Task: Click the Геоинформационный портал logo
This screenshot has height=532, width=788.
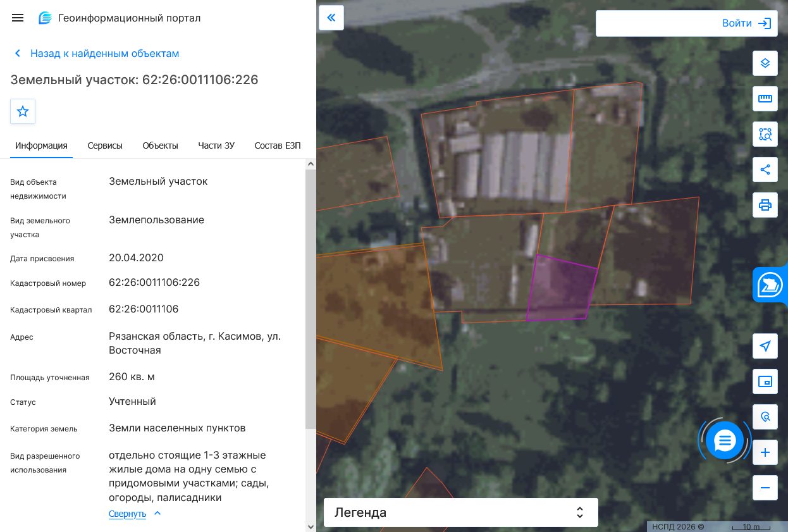Action: coord(45,18)
